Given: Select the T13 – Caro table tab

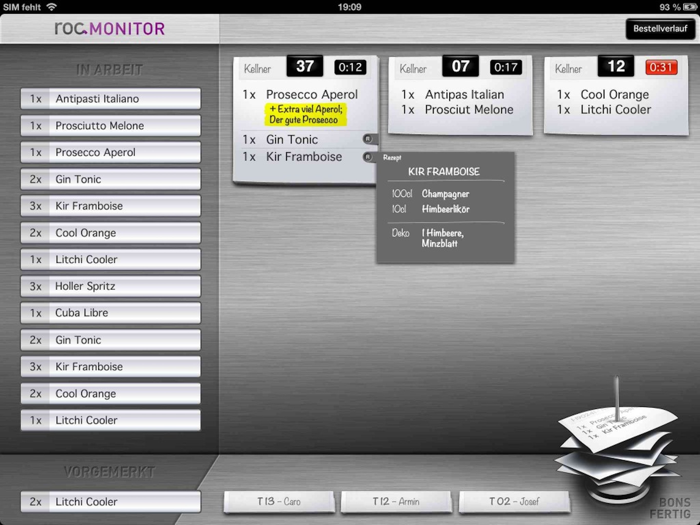Looking at the screenshot, I should pos(279,502).
